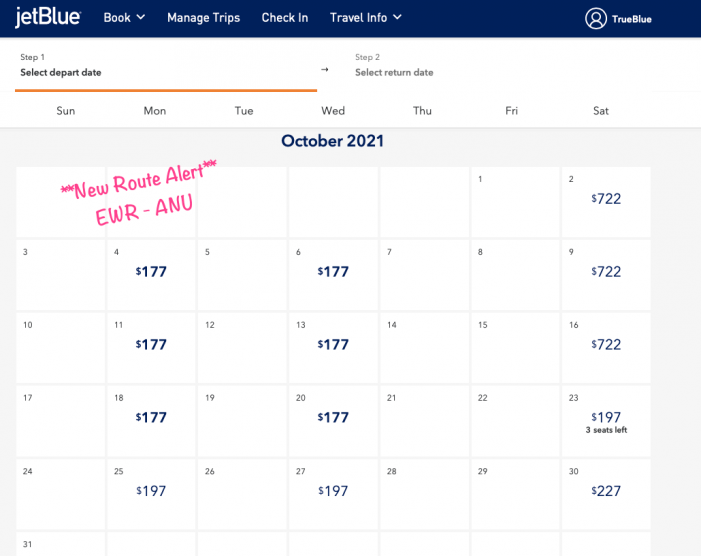Expand the Book dropdown menu
Viewport: 701px width, 556px height.
pyautogui.click(x=124, y=18)
